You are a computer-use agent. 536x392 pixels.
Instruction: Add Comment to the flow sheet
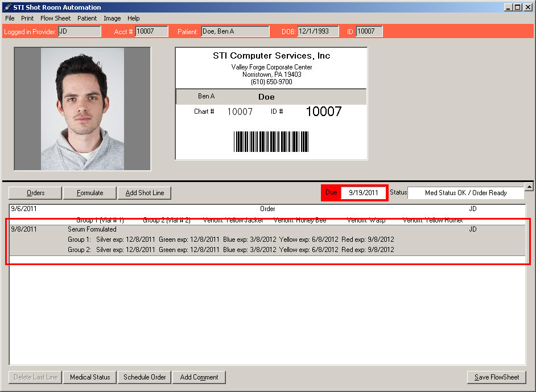(199, 377)
